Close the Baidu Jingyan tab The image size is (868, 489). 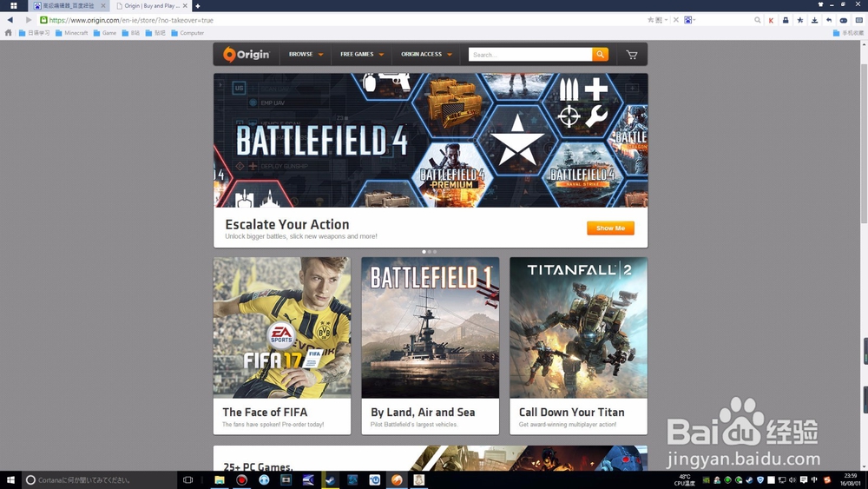click(x=103, y=6)
